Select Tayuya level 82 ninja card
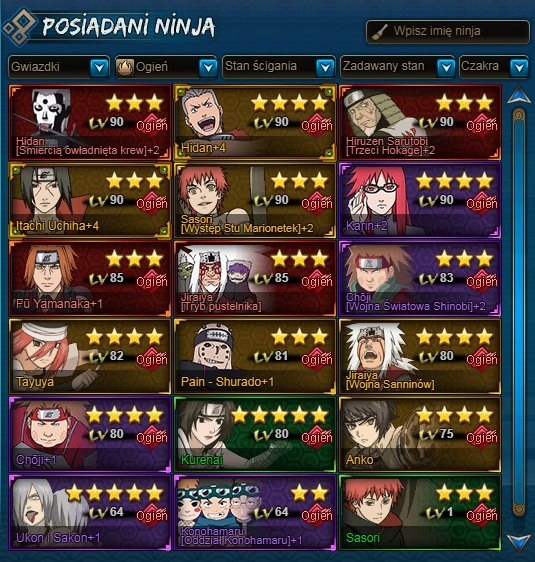This screenshot has width=535, height=562. tap(90, 356)
